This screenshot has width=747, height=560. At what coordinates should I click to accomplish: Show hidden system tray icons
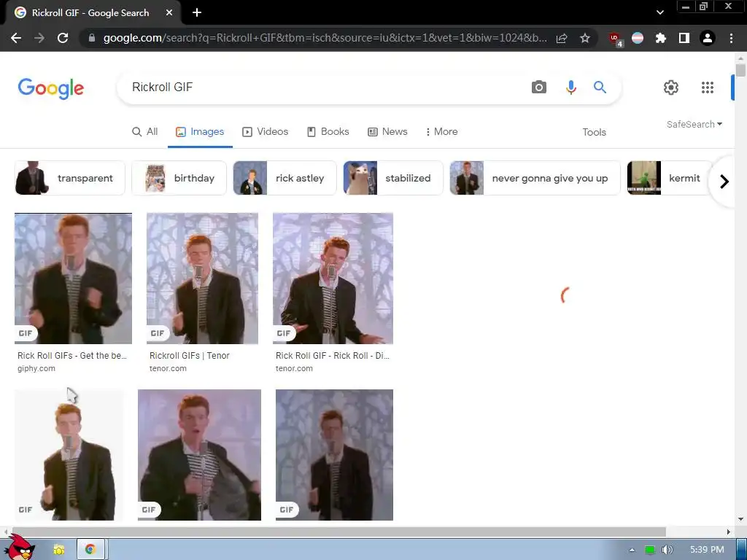[x=632, y=550]
